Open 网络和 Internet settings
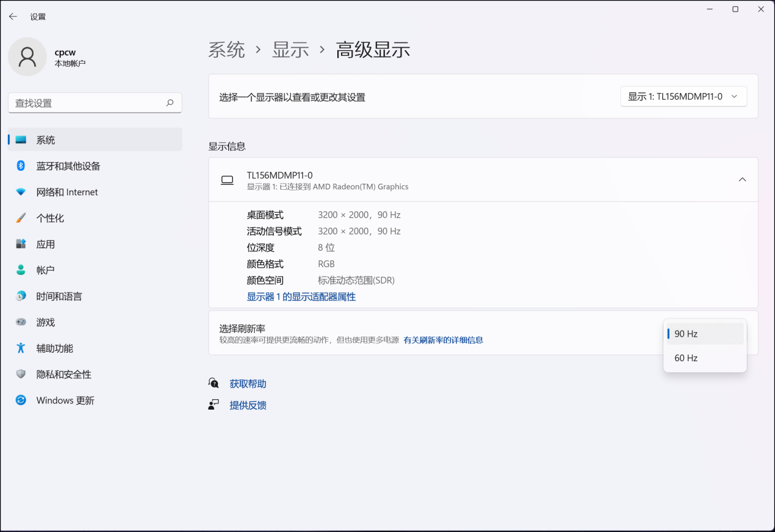The width and height of the screenshot is (775, 532). click(x=67, y=192)
